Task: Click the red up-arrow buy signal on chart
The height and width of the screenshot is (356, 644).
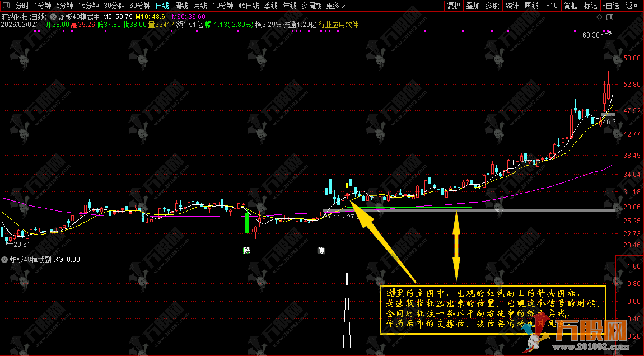Action: coord(347,196)
